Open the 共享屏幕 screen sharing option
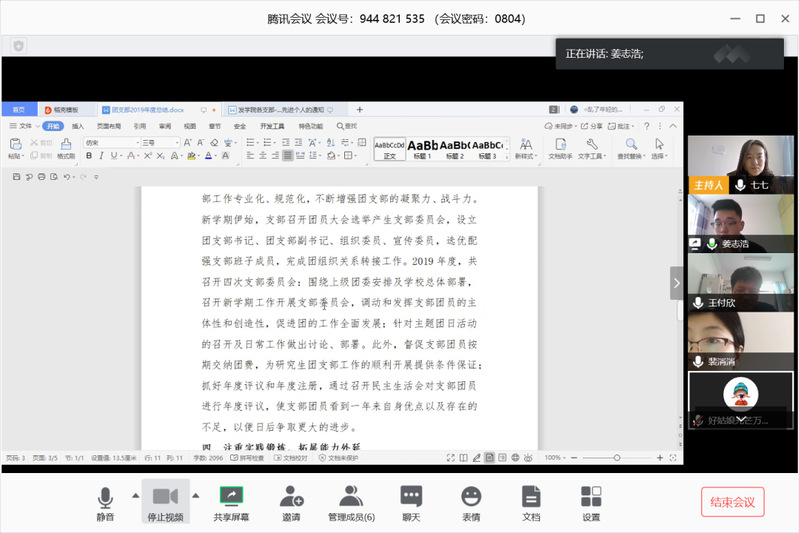Screen dimensions: 799x533 pyautogui.click(x=231, y=503)
